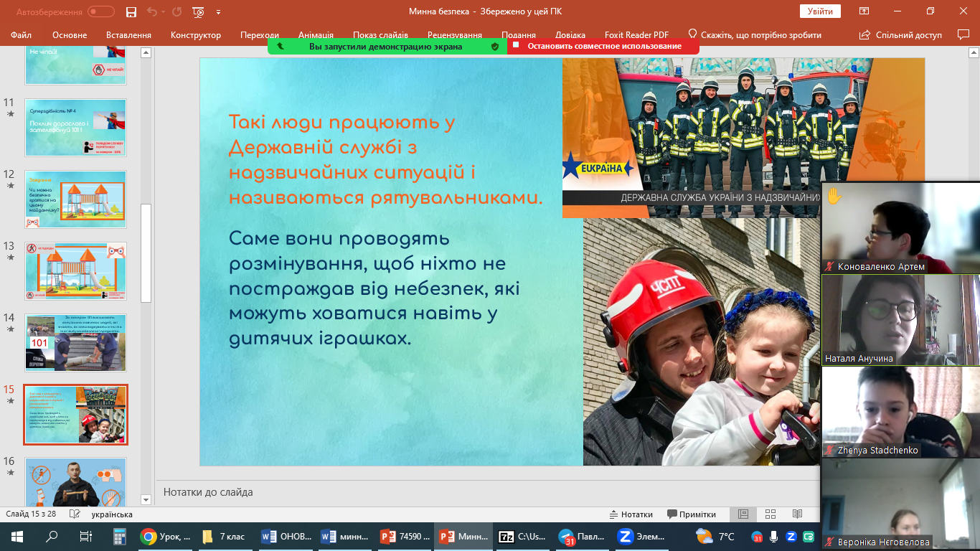Click Остановить совместное использование button
The height and width of the screenshot is (551, 980).
604,46
